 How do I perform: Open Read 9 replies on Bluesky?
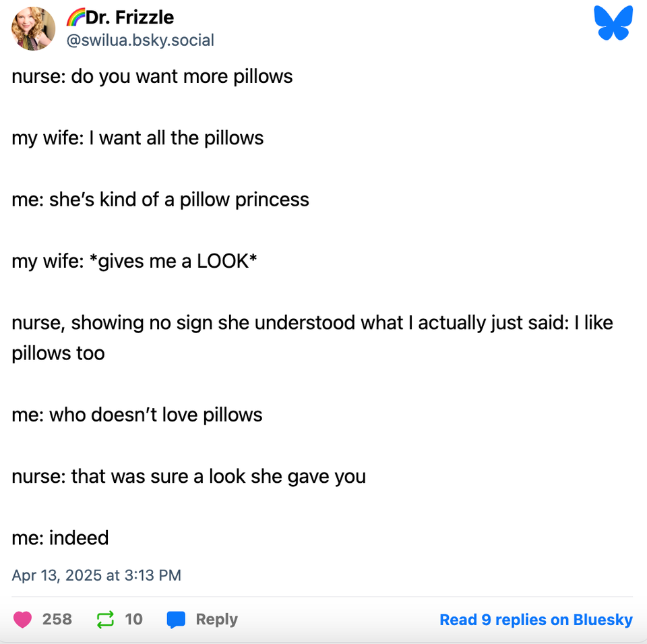click(536, 620)
